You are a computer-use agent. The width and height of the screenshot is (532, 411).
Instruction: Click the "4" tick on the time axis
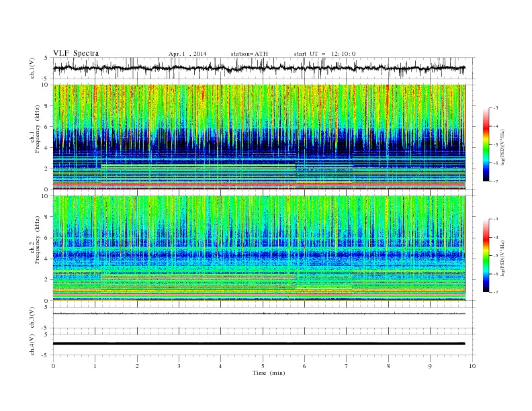pos(220,366)
